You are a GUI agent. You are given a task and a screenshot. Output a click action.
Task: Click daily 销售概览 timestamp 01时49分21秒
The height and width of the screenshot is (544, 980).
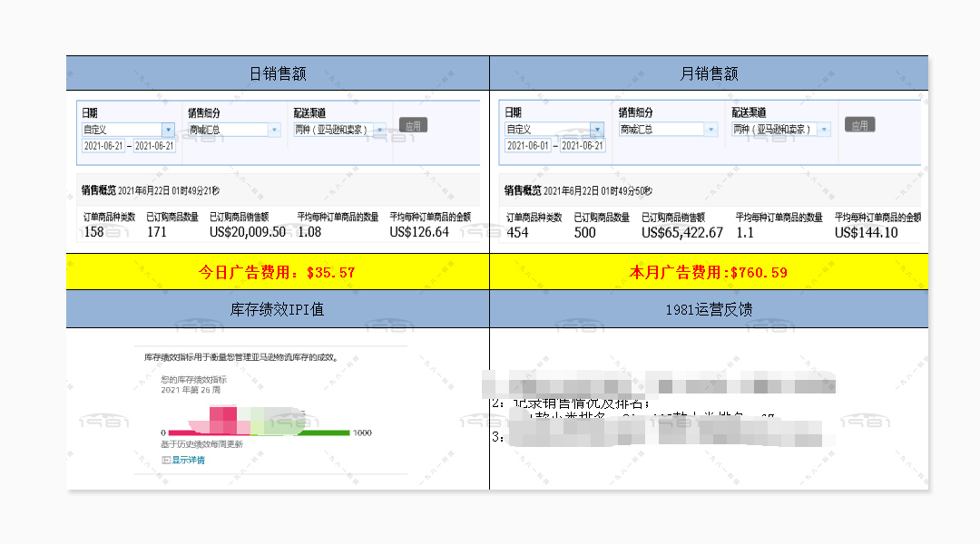tap(196, 190)
